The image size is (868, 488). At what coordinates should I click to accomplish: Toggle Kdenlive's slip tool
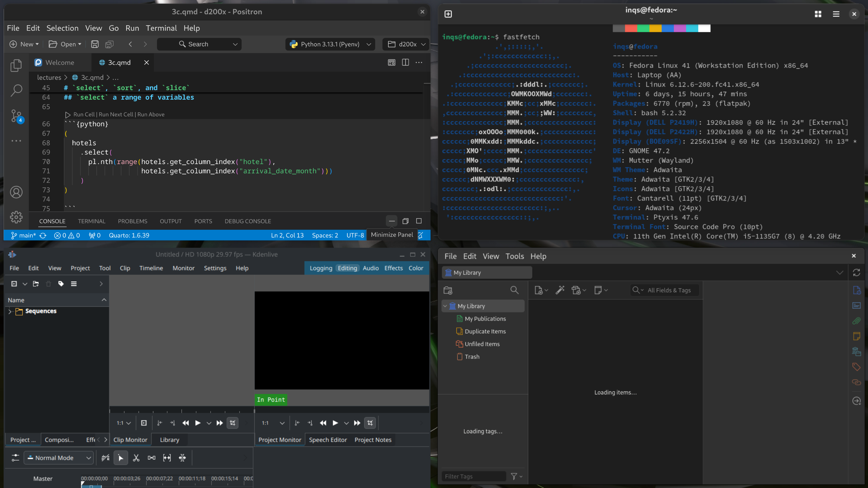click(x=167, y=458)
